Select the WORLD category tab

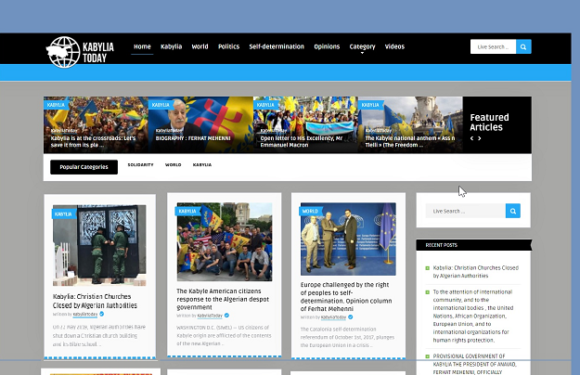point(173,165)
